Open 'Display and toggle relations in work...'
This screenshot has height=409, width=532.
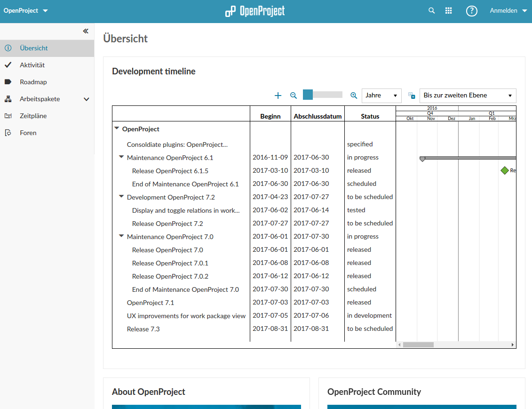tap(186, 210)
